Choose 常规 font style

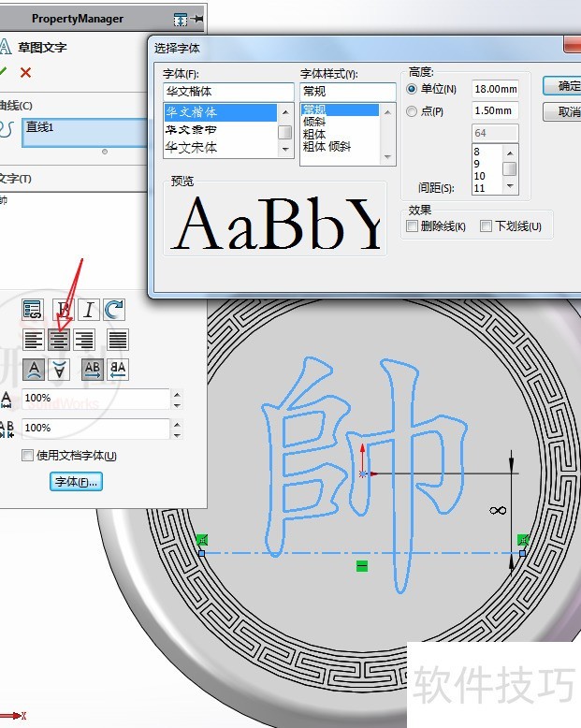pos(340,110)
